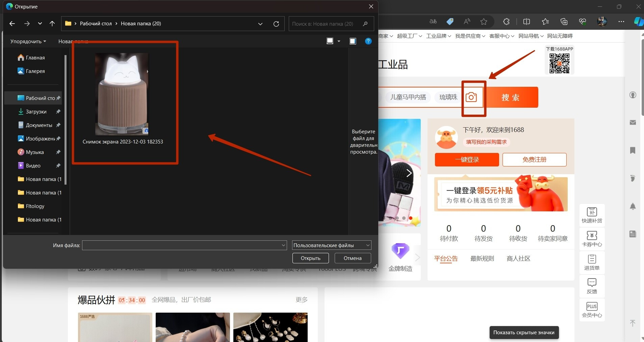Start Read aloud in Edge
644x342 pixels.
pos(467,22)
